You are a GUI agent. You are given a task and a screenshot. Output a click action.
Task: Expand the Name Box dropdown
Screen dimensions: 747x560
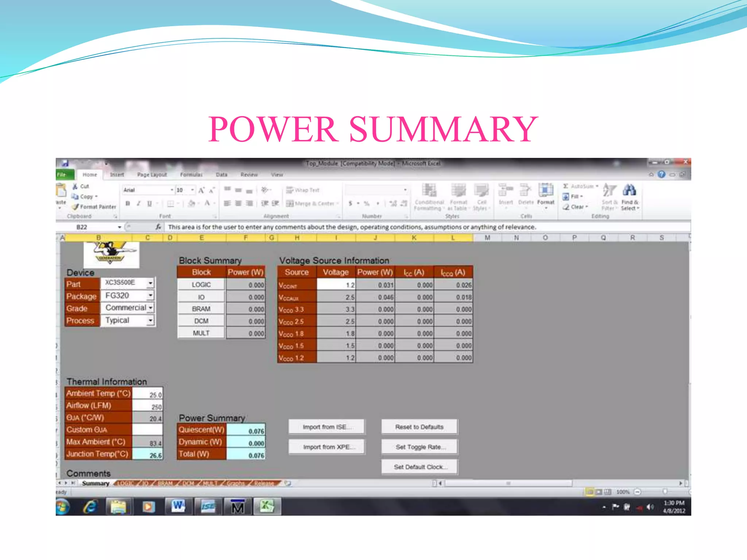point(119,227)
